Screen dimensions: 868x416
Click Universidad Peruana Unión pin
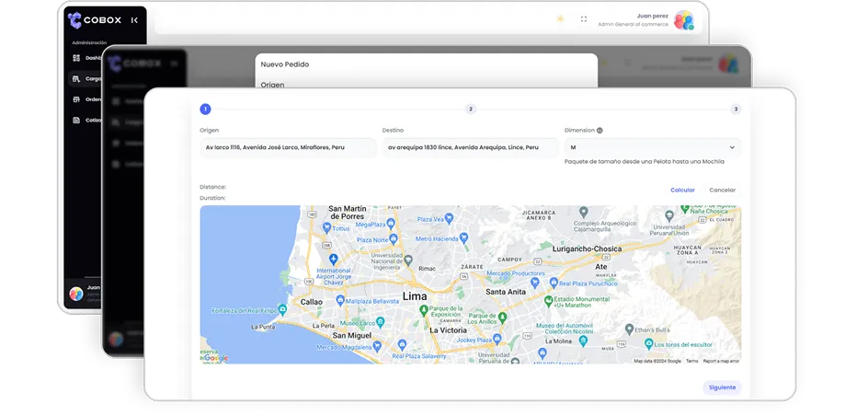[668, 214]
